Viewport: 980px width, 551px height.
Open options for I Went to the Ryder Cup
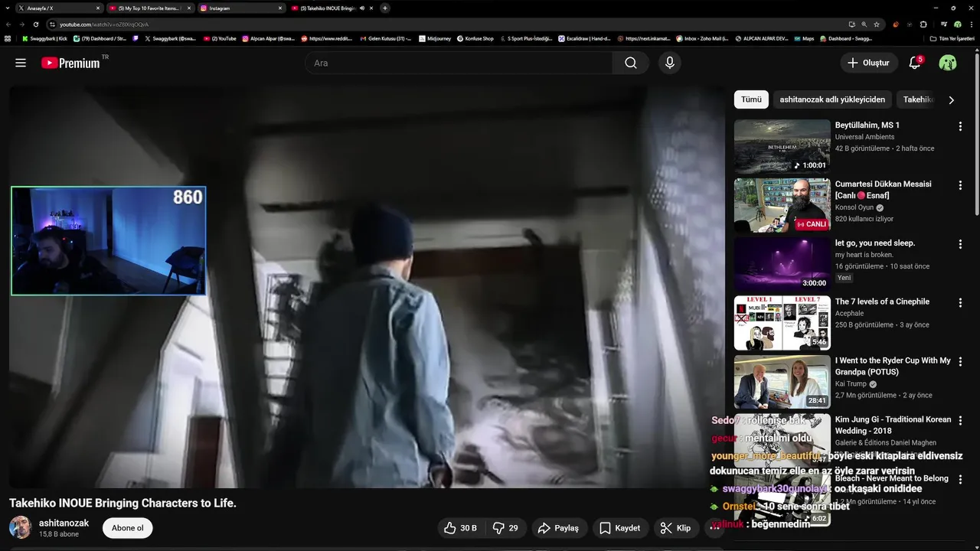[x=960, y=362]
